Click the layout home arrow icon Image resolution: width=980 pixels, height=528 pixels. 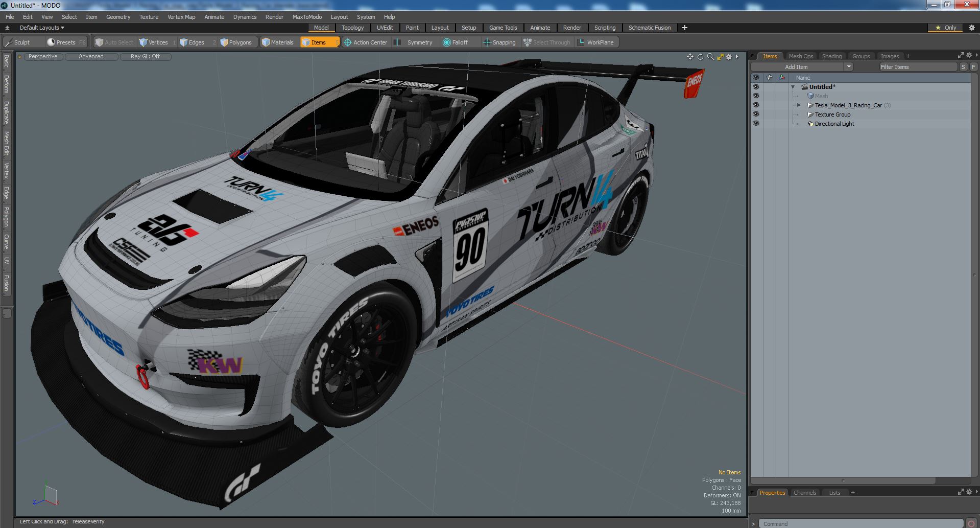pyautogui.click(x=7, y=28)
